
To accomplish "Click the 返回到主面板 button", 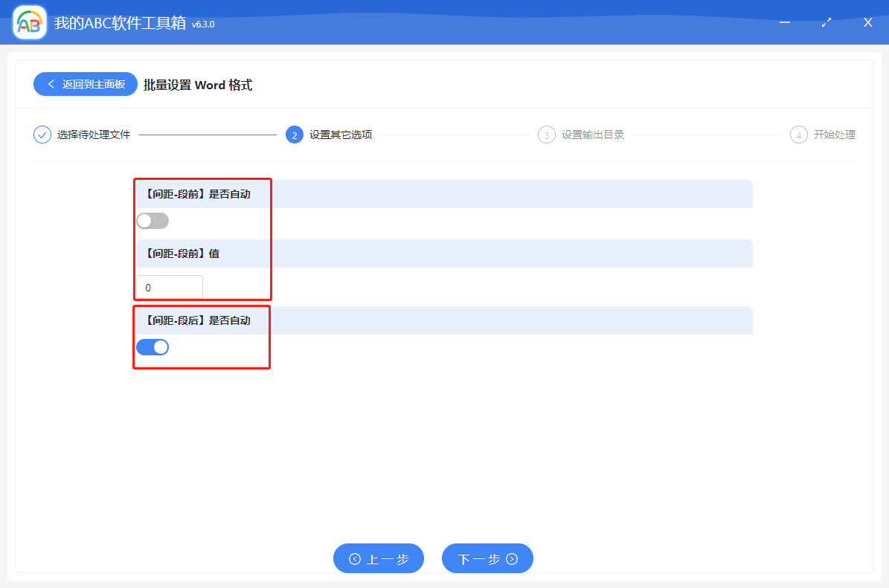I will pyautogui.click(x=85, y=84).
